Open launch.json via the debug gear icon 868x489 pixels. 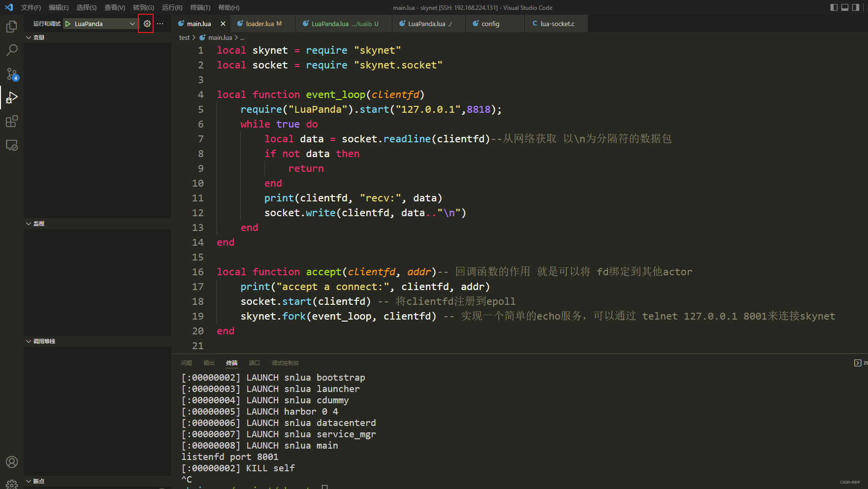coord(147,24)
